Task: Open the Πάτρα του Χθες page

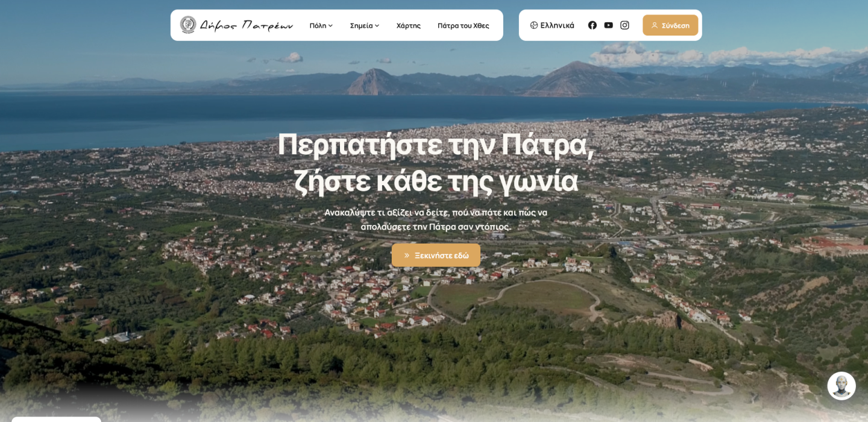Action: (x=464, y=25)
